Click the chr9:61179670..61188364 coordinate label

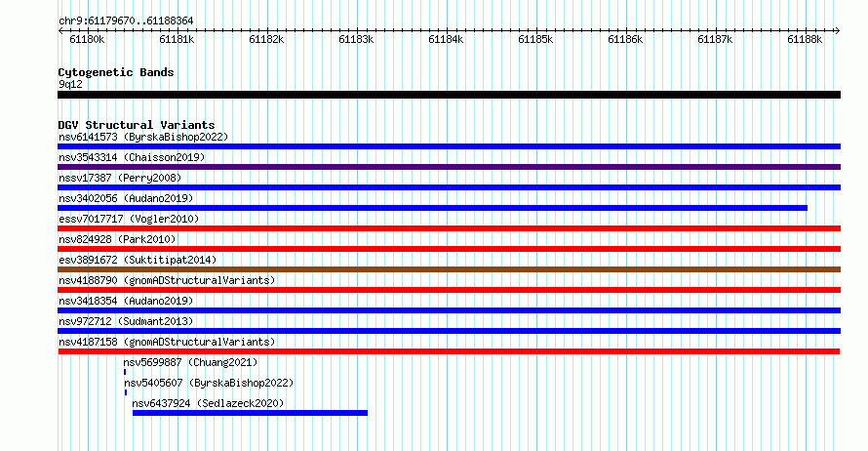click(126, 21)
